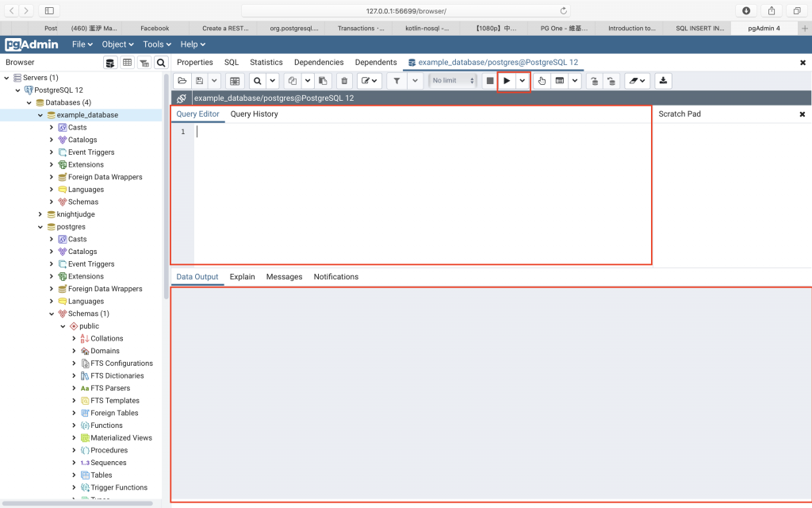Viewport: 812px width, 508px height.
Task: Open the Find options dropdown arrow
Action: click(x=273, y=81)
